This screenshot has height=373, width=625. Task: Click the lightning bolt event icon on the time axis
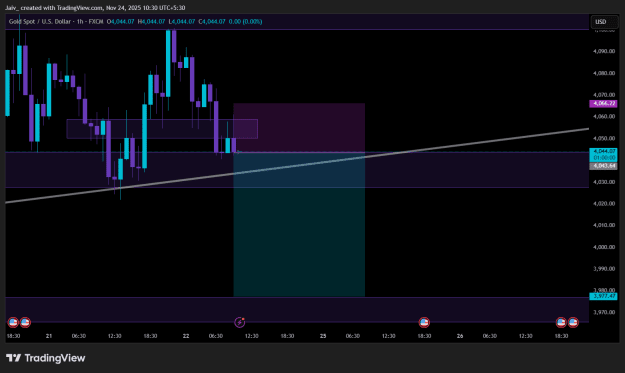click(x=240, y=322)
